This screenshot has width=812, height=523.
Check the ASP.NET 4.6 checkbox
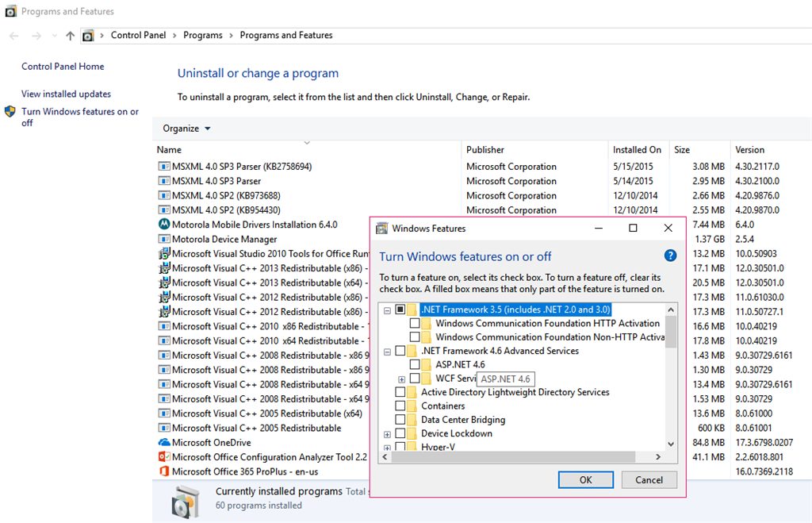coord(414,364)
